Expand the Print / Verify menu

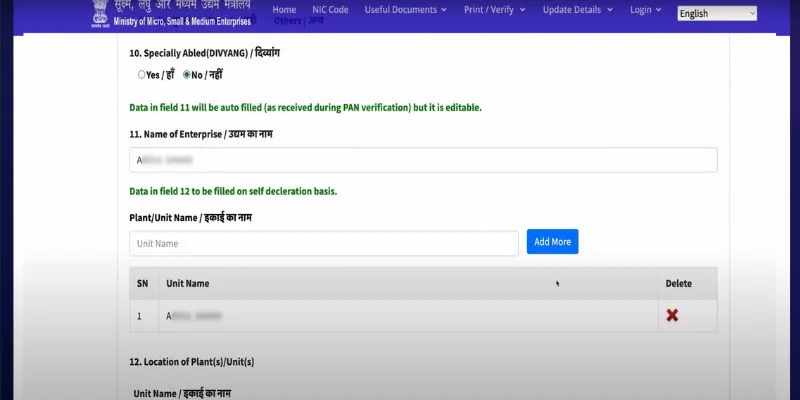click(494, 10)
